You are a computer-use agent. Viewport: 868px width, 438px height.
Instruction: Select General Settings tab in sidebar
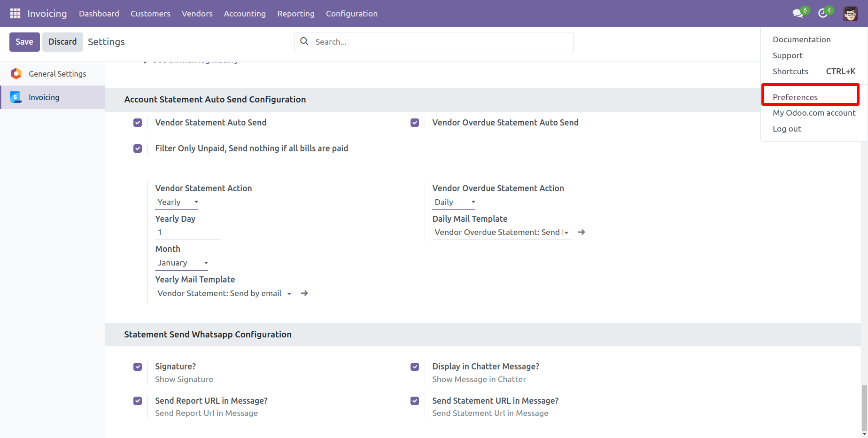coord(52,74)
